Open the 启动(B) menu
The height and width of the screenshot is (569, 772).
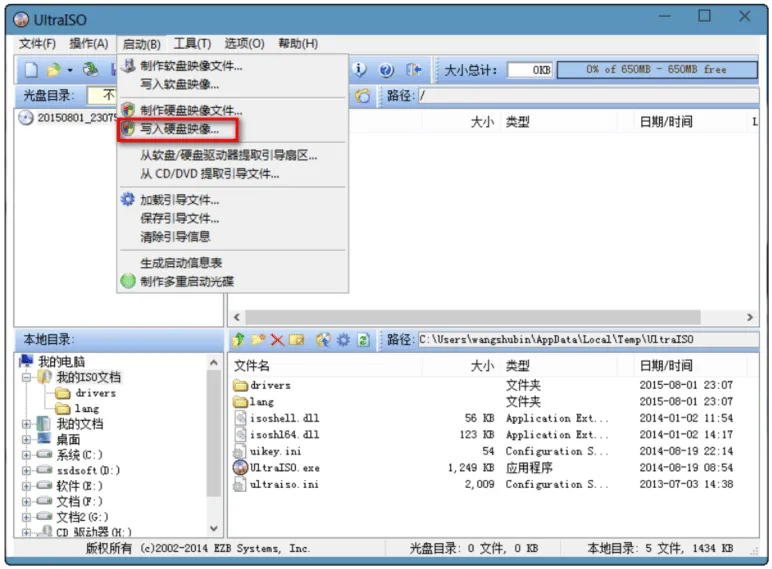tap(141, 44)
